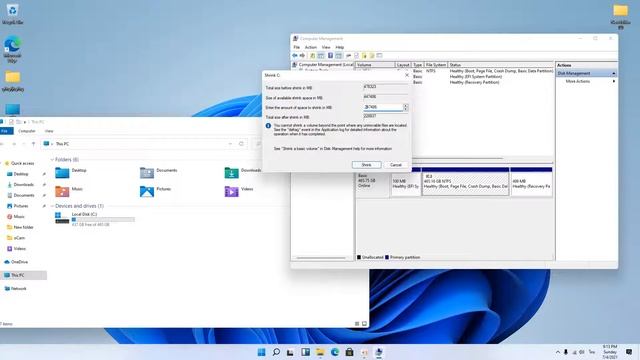Collapse Disk Management section in Actions pane
Viewport: 640px width, 360px height.
pos(613,73)
